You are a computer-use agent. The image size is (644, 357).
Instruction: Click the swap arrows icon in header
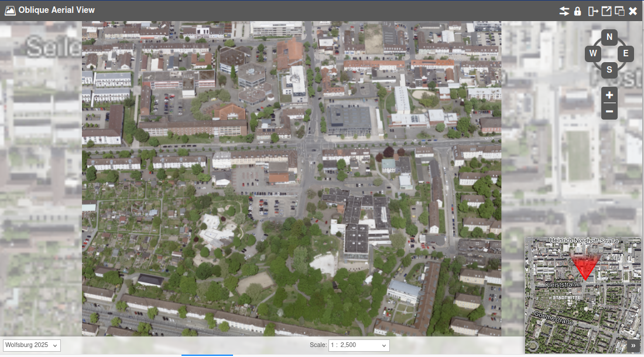(564, 11)
